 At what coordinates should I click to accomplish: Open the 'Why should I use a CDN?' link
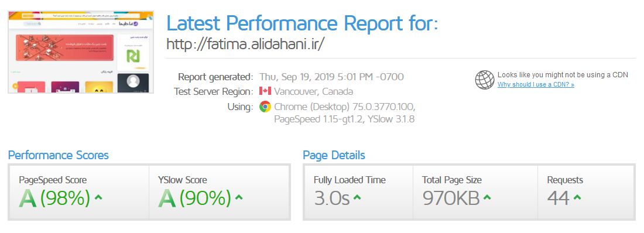click(536, 85)
